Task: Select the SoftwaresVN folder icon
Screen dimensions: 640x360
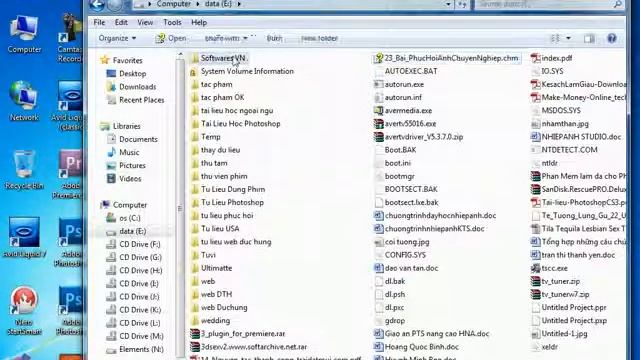Action: point(195,58)
